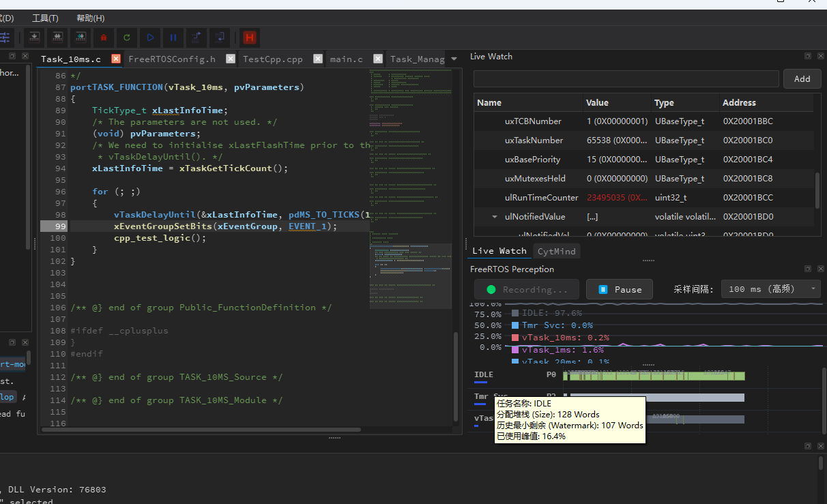Open the editor tab overflow dropdown arrow
827x504 pixels.
(x=454, y=59)
